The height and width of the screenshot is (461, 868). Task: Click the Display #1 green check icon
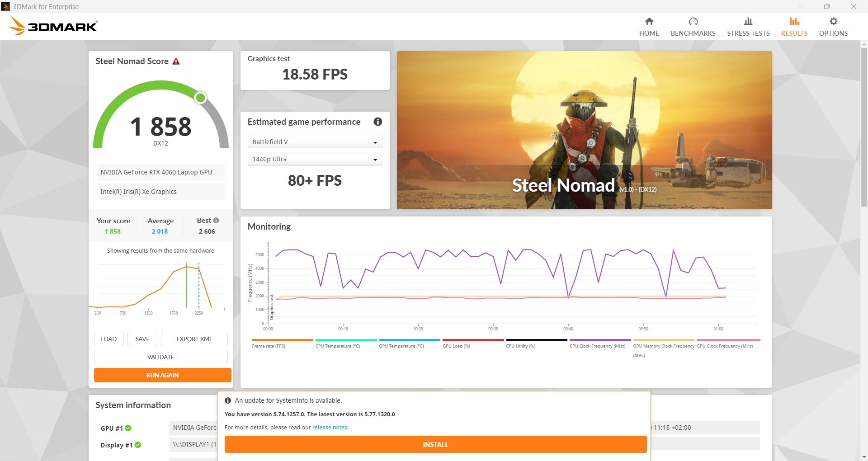coord(138,445)
